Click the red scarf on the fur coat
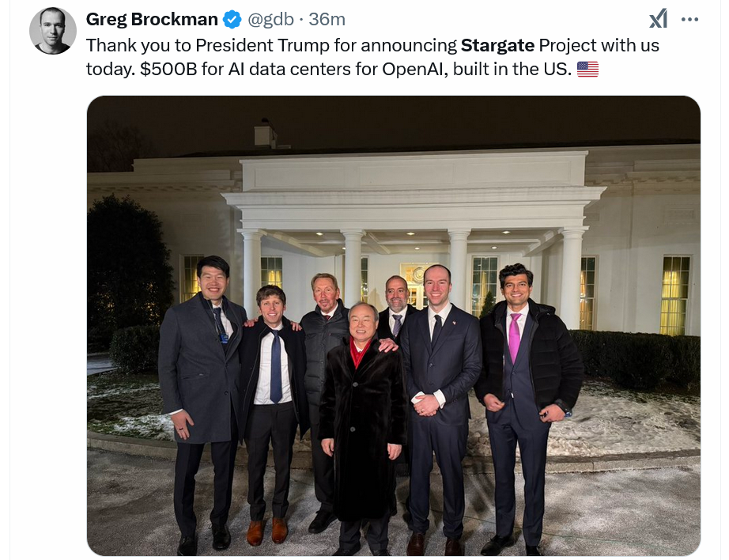Image resolution: width=729 pixels, height=560 pixels. pos(358,353)
